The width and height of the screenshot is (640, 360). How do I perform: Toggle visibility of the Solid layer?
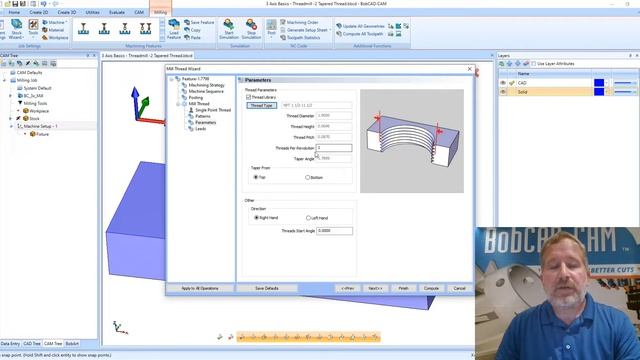coord(503,92)
